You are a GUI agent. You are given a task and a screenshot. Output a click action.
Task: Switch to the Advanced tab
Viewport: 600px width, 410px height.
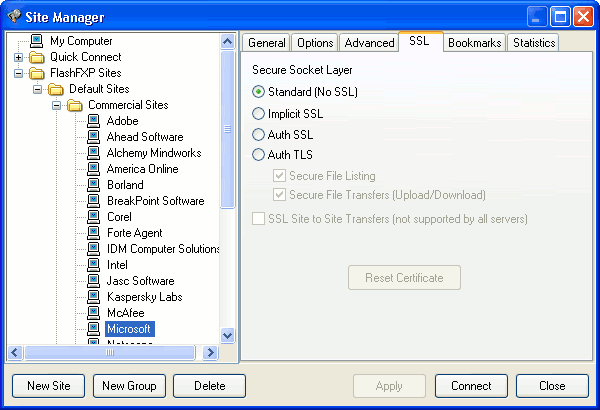tap(369, 43)
